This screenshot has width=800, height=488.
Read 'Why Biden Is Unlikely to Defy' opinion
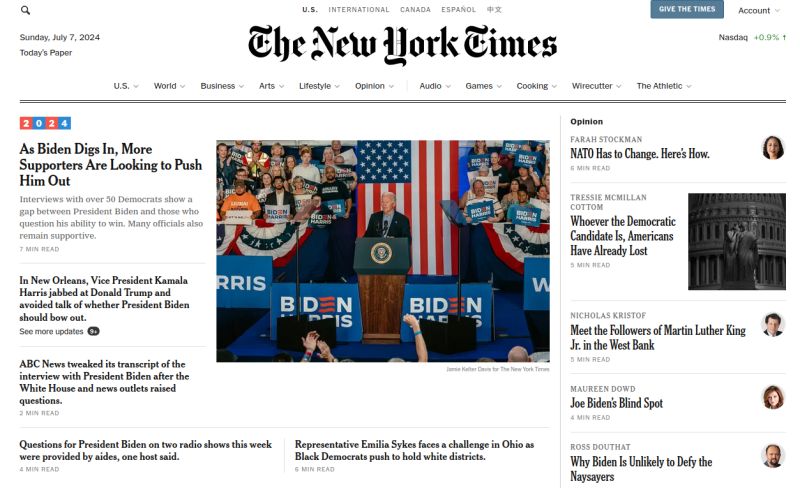[641, 469]
